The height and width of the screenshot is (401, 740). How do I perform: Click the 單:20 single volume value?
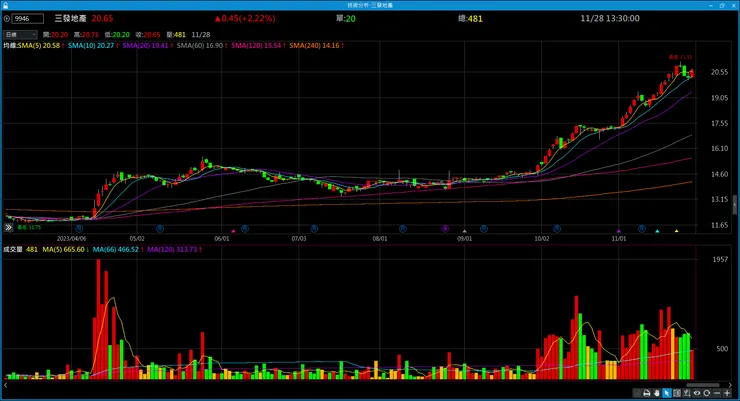coord(345,18)
